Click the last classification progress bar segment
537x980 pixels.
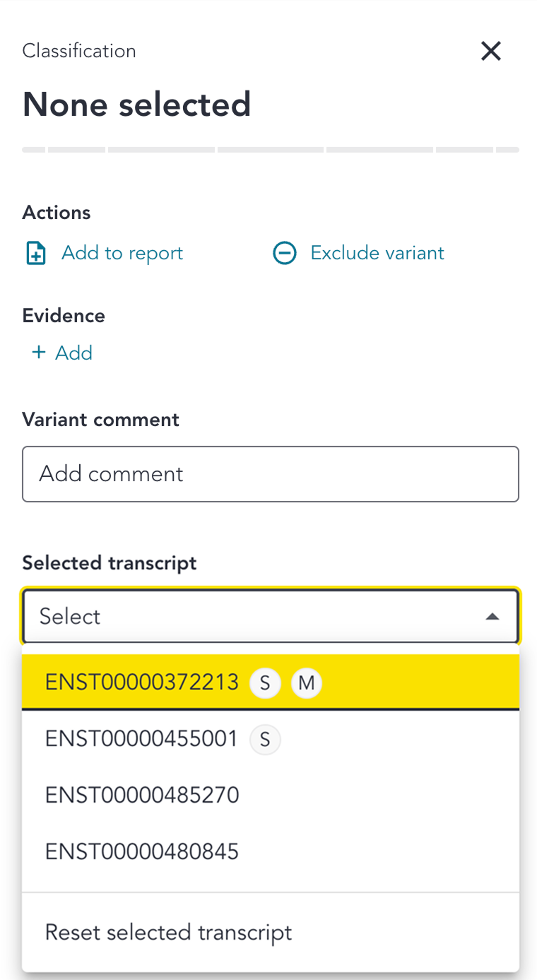coord(507,150)
